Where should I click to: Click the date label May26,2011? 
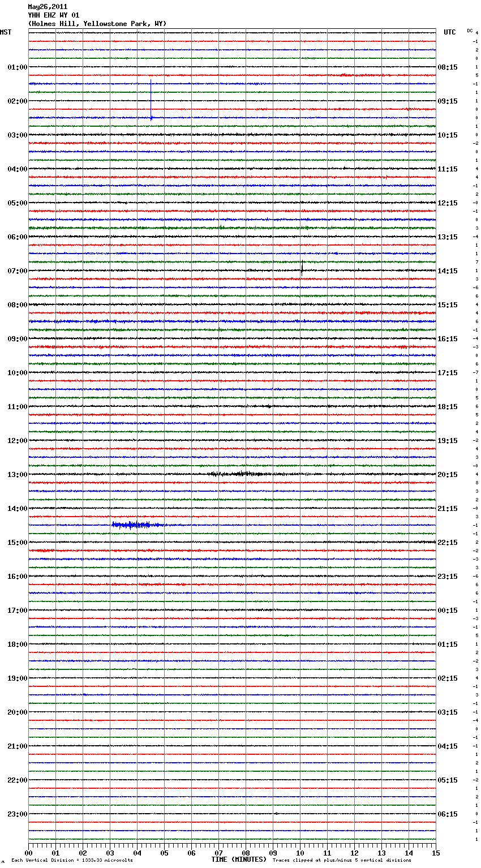[x=48, y=7]
